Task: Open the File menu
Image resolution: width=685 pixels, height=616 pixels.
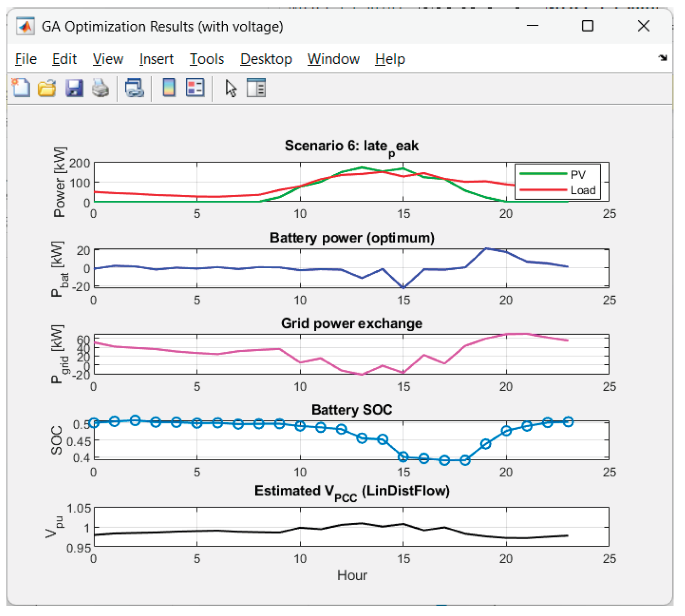Action: click(x=26, y=59)
